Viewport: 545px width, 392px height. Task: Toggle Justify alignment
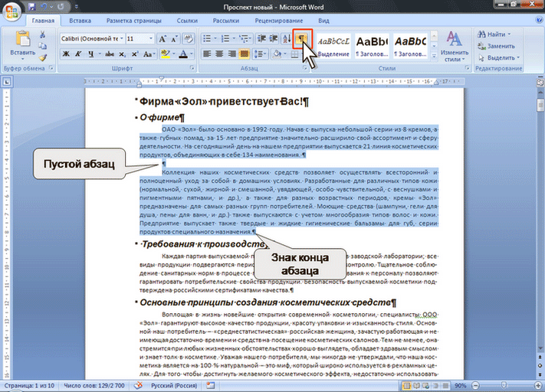coord(245,54)
